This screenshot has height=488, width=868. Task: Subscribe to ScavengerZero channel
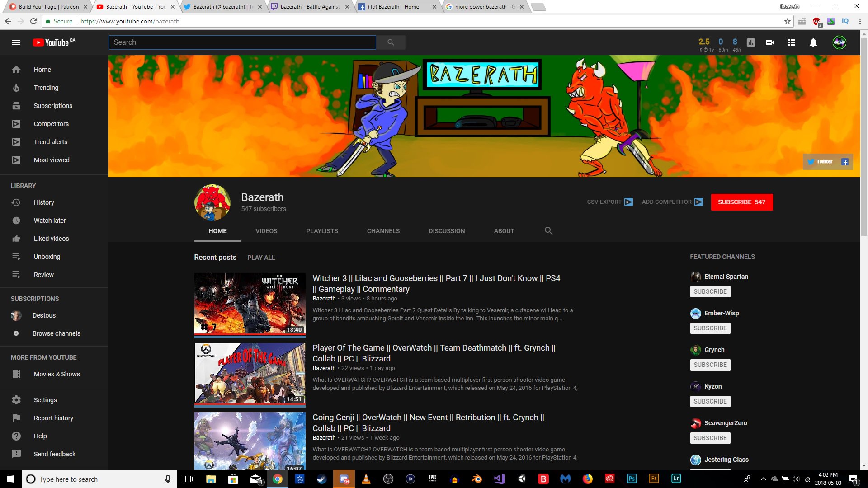pos(710,438)
